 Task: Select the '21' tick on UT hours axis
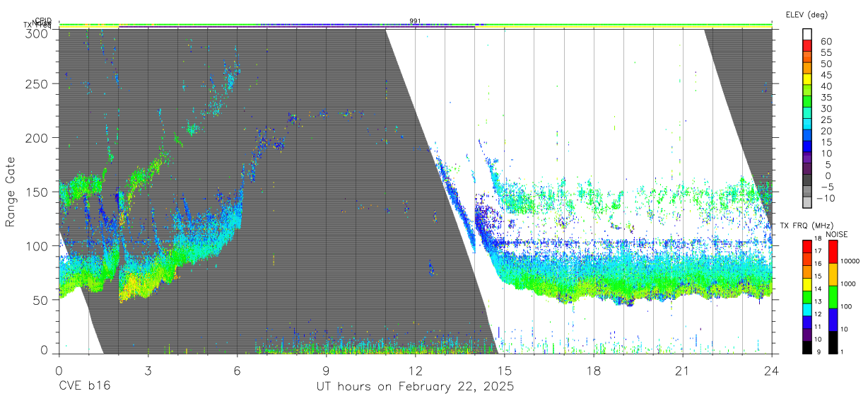[x=682, y=370]
